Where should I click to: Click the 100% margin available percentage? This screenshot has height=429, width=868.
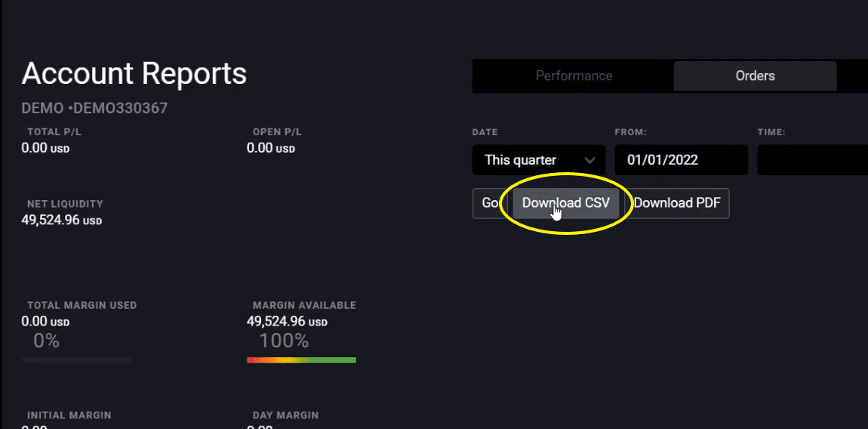[x=284, y=341]
